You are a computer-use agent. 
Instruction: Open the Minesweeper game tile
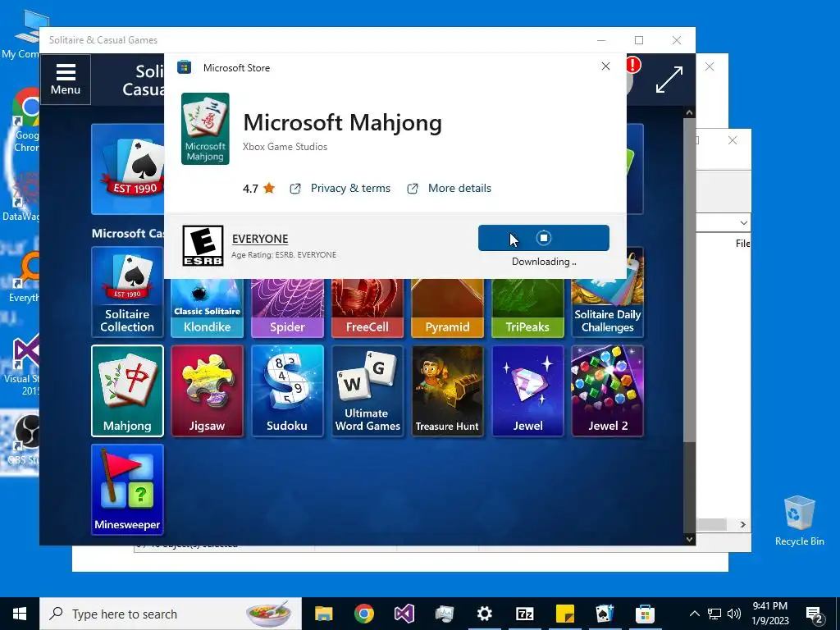coord(127,490)
